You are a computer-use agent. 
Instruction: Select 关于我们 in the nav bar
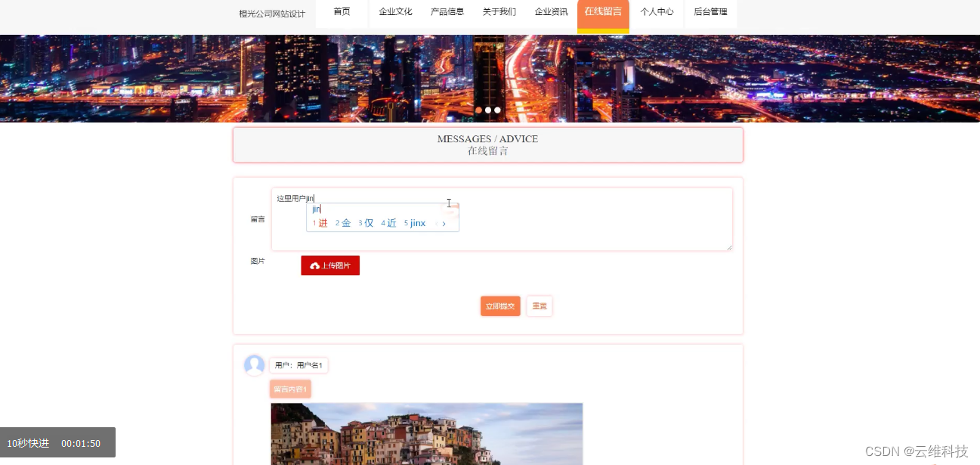coord(499,12)
